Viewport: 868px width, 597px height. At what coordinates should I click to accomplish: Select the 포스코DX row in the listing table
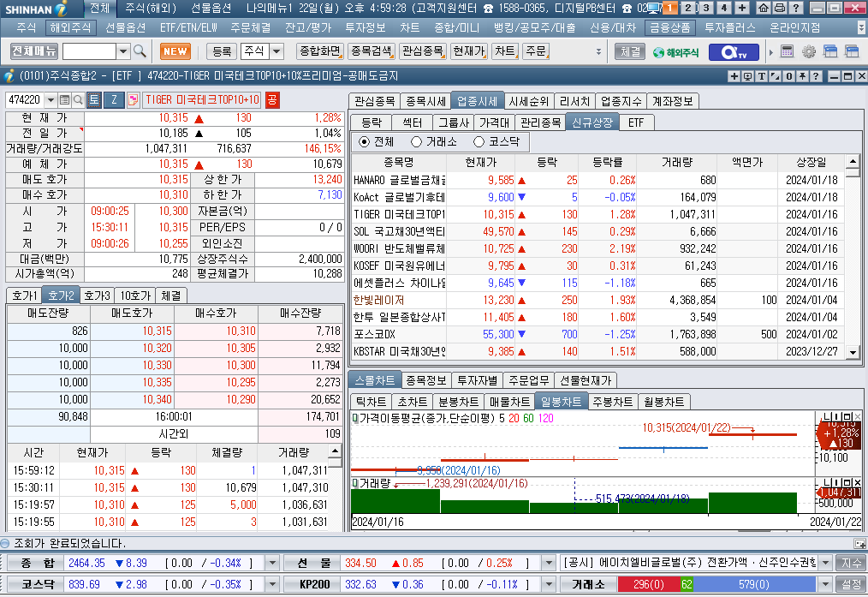(x=598, y=335)
